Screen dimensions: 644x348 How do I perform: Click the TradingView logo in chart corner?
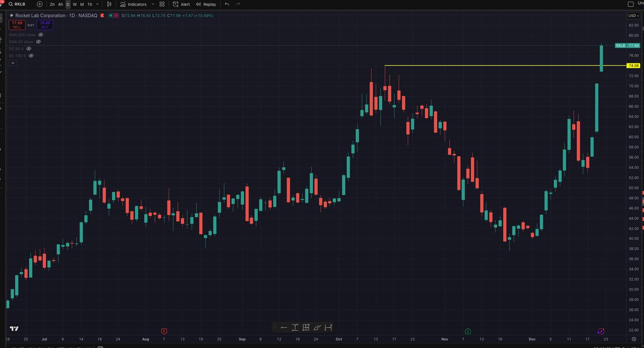pos(14,329)
